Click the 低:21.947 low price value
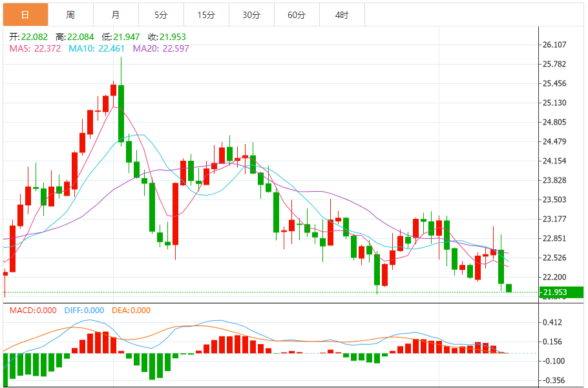This screenshot has height=388, width=588. 121,37
